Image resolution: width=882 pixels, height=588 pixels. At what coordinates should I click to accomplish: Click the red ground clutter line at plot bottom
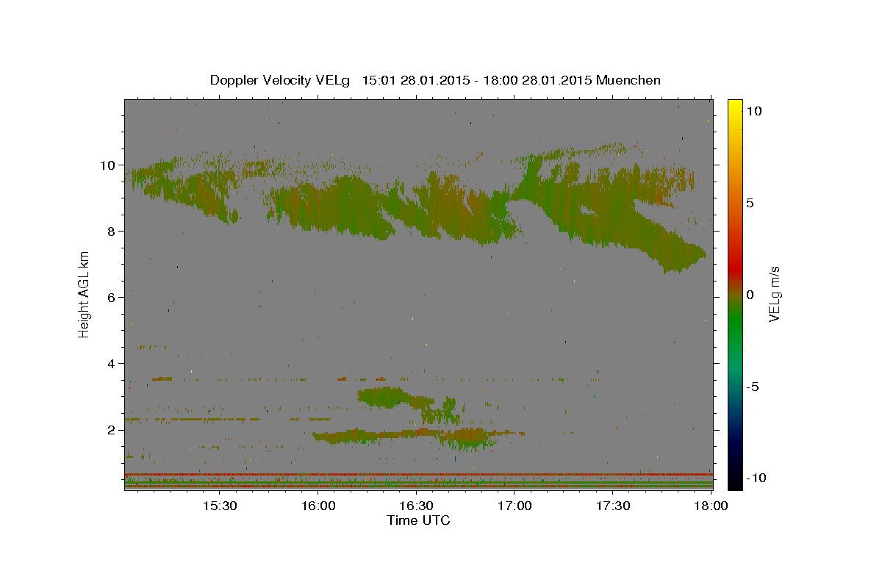click(x=418, y=474)
